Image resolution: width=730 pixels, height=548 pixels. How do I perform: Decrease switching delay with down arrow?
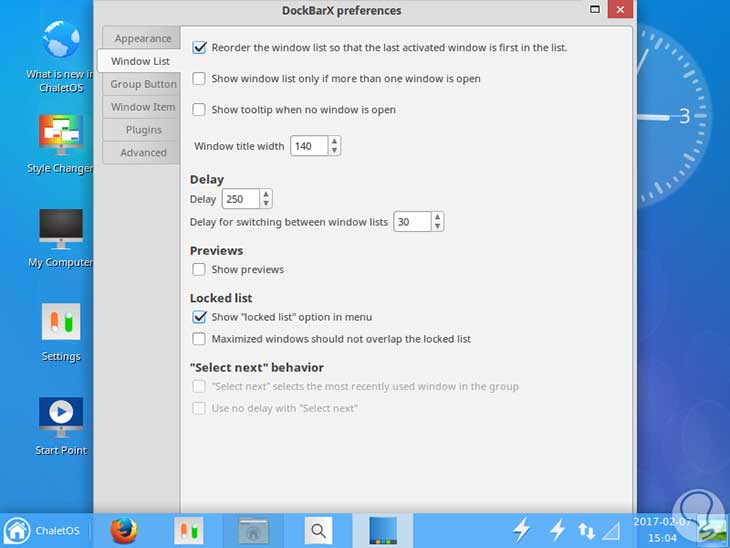(437, 226)
